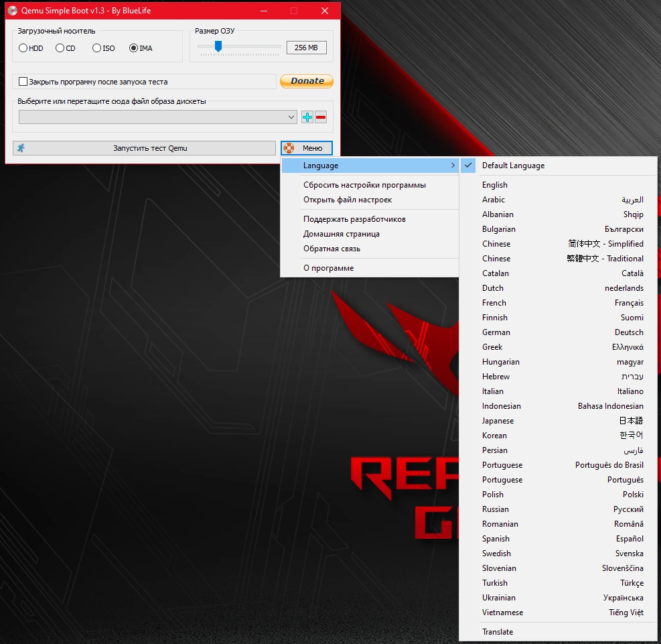Adjust the RAM size slider thumb
Image resolution: width=661 pixels, height=644 pixels.
pyautogui.click(x=218, y=46)
